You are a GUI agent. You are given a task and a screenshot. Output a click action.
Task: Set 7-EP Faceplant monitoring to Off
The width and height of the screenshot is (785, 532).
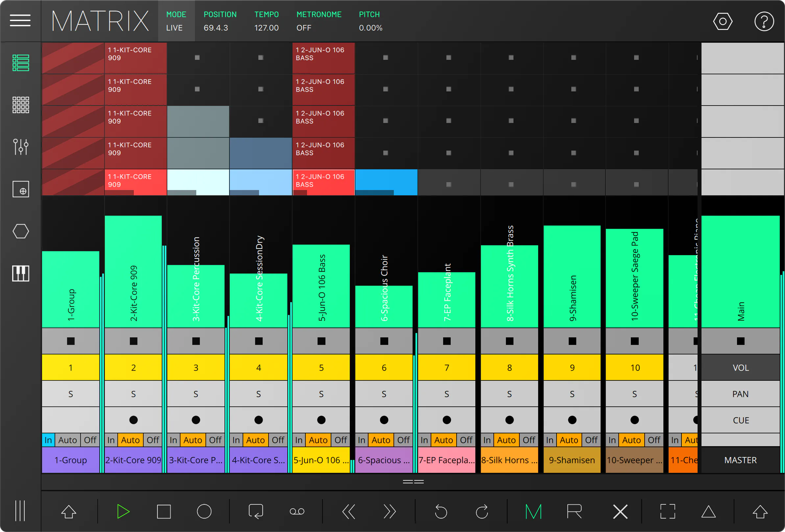click(x=466, y=440)
